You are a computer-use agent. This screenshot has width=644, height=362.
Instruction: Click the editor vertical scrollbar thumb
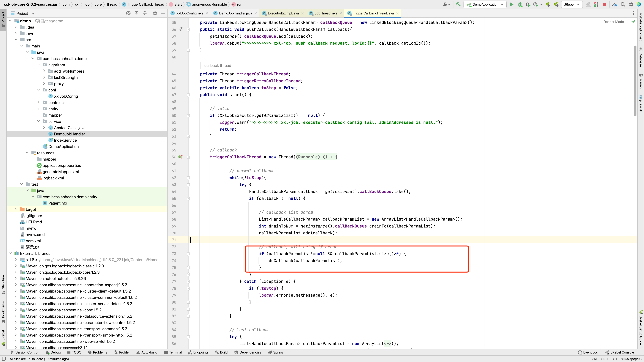(635, 81)
